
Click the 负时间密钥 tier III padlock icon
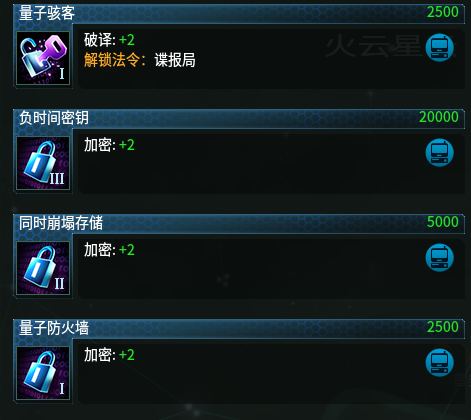click(x=43, y=163)
